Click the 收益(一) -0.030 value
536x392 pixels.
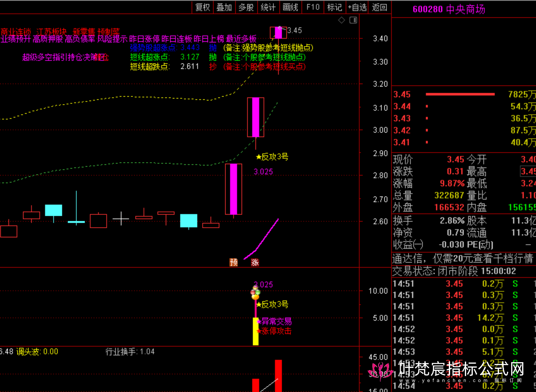451,244
